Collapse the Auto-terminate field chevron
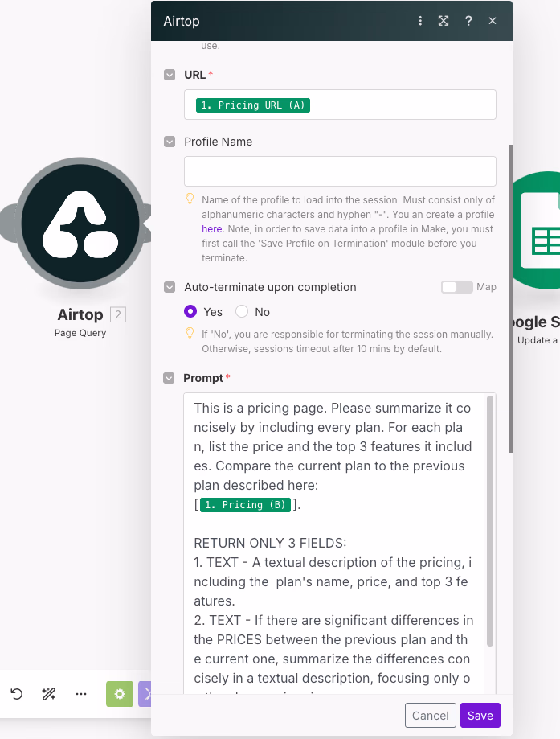The height and width of the screenshot is (739, 560). pos(170,287)
